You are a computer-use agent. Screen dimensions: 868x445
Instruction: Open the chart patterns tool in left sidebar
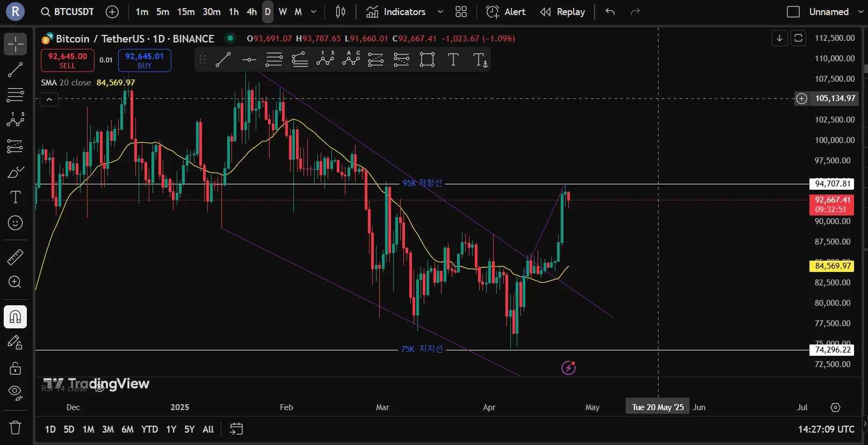16,120
